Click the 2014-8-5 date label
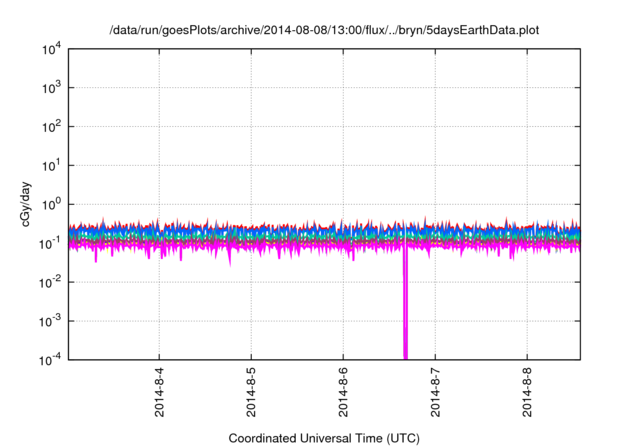 coord(251,392)
